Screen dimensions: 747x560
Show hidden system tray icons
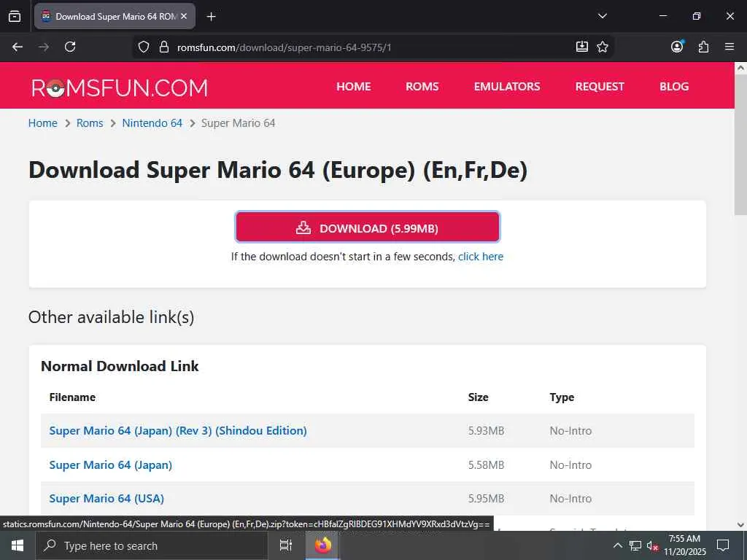[x=617, y=545]
